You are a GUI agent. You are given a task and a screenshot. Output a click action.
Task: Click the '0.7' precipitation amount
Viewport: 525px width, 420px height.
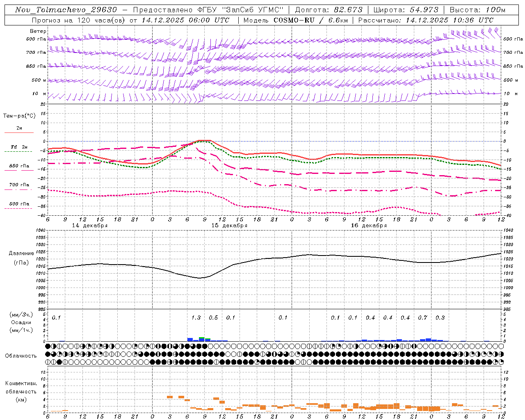(x=422, y=317)
